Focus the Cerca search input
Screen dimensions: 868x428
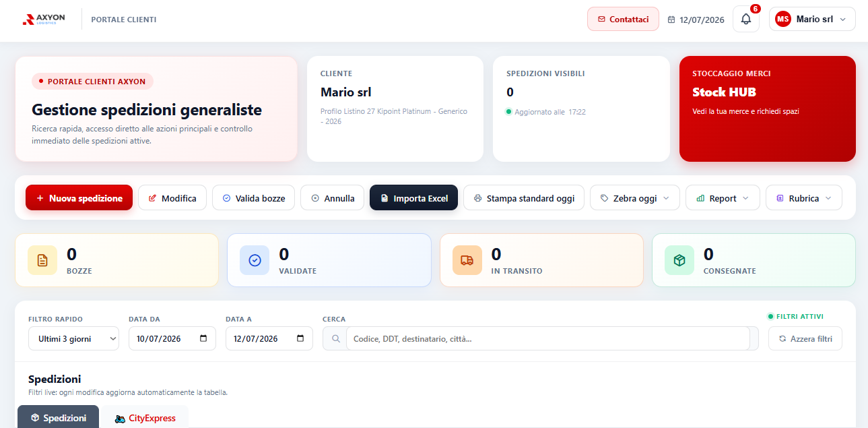[547, 338]
